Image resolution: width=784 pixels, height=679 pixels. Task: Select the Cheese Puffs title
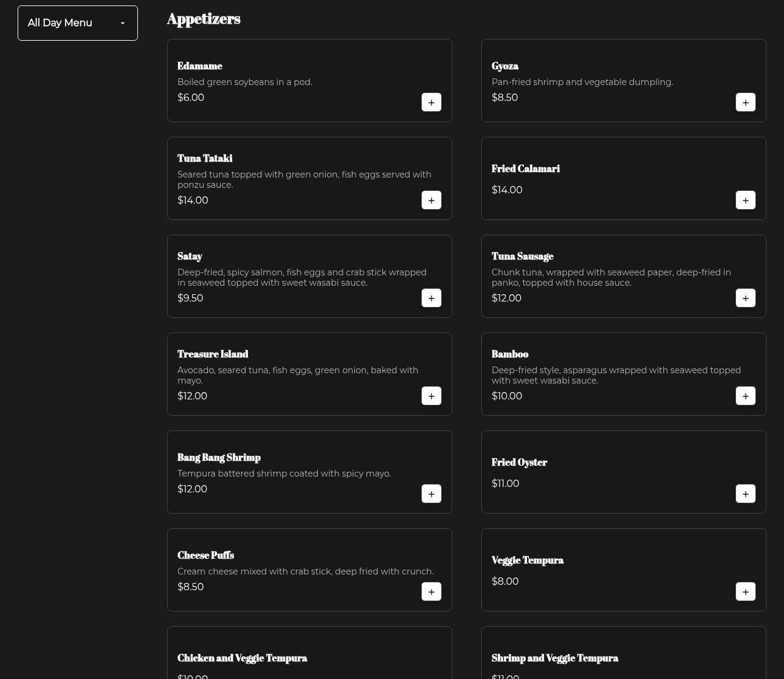[x=205, y=556]
